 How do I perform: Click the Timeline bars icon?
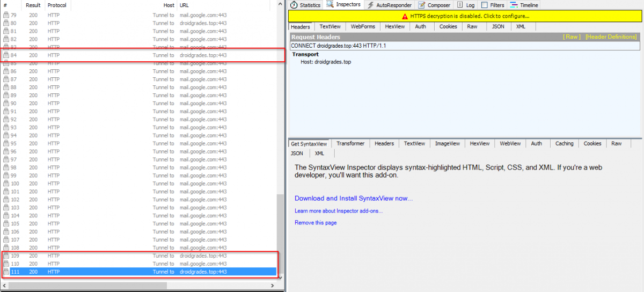coord(514,5)
